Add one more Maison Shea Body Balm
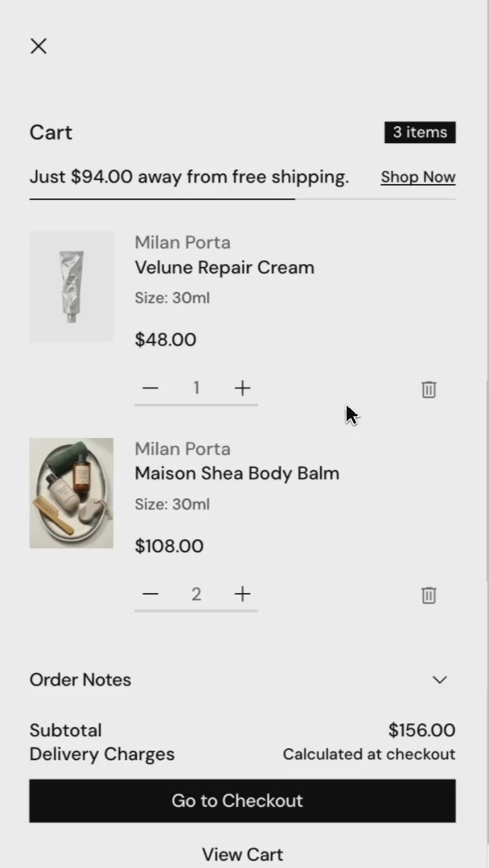 pyautogui.click(x=242, y=594)
